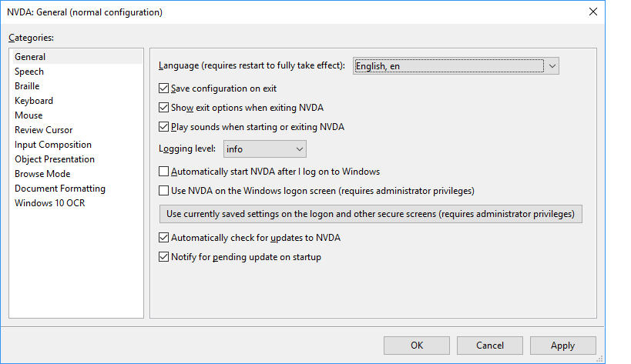631x364 pixels.
Task: Click Use currently saved settings on logon button
Action: [x=371, y=214]
